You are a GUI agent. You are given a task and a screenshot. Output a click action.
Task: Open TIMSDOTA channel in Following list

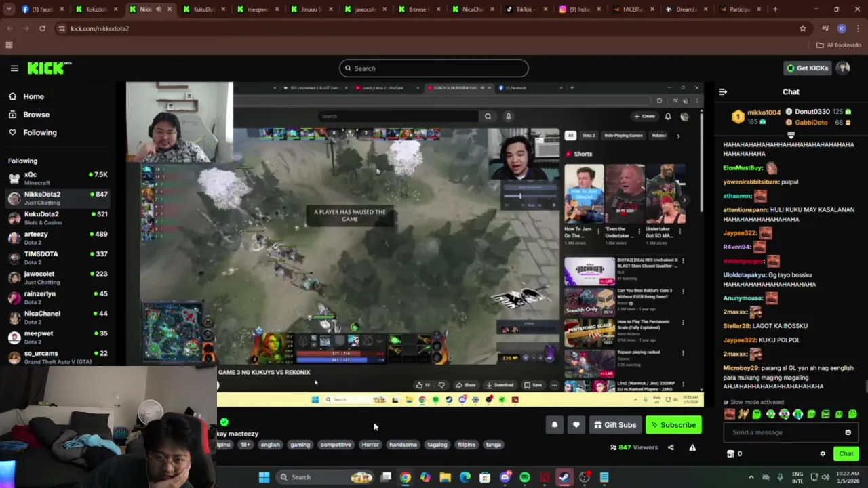coord(58,258)
